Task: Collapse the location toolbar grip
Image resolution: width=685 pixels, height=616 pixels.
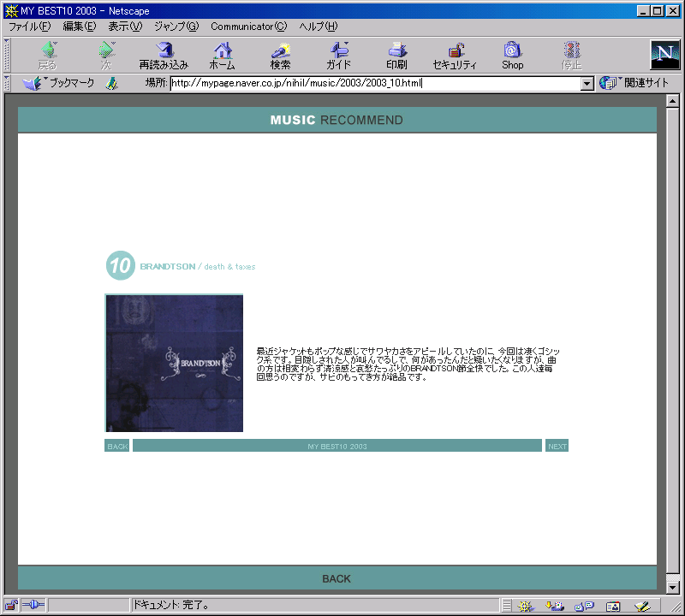Action: [x=7, y=83]
